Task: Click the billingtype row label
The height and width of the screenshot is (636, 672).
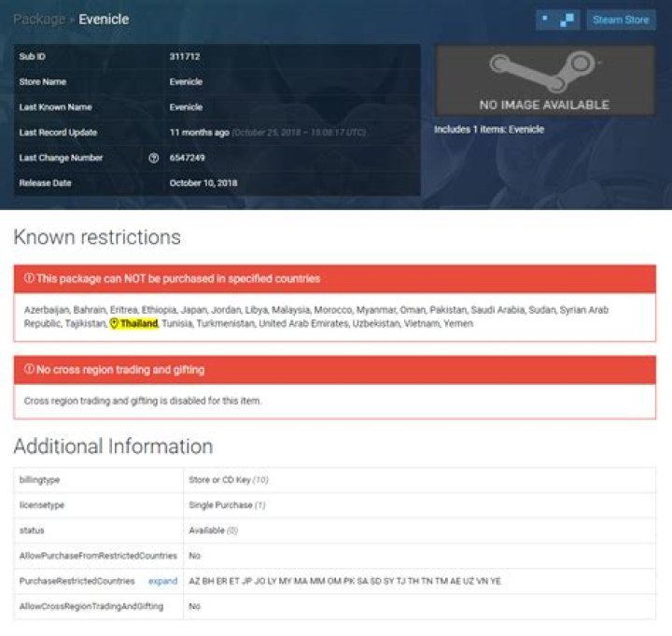Action: (x=39, y=480)
